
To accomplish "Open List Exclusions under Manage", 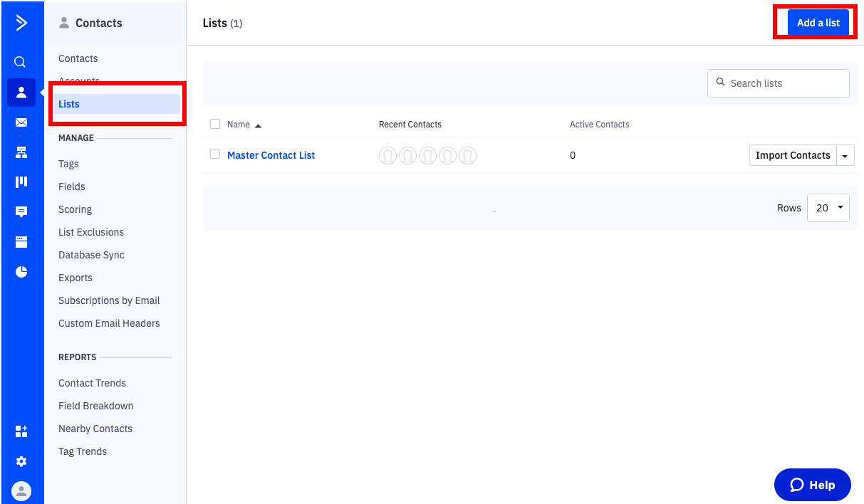I will 91,232.
